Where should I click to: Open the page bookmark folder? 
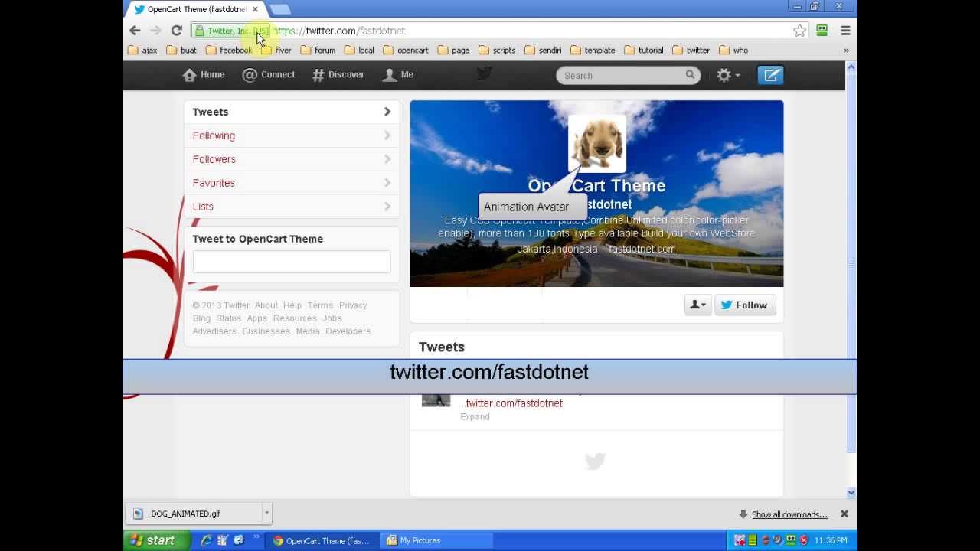[453, 51]
